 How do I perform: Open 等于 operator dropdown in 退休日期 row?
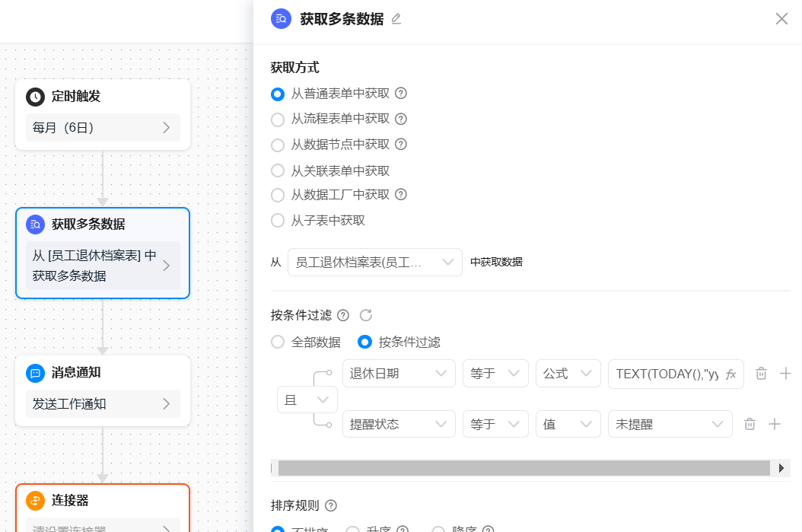pos(495,374)
